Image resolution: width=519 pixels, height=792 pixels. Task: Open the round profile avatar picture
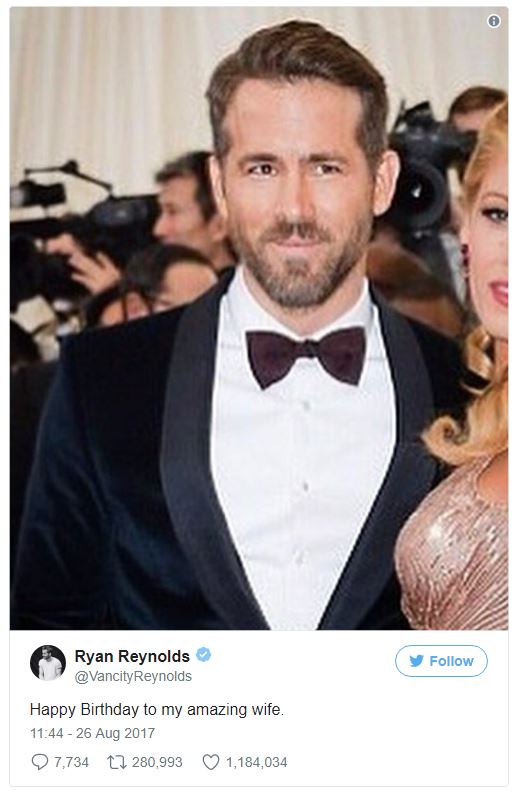[48, 662]
